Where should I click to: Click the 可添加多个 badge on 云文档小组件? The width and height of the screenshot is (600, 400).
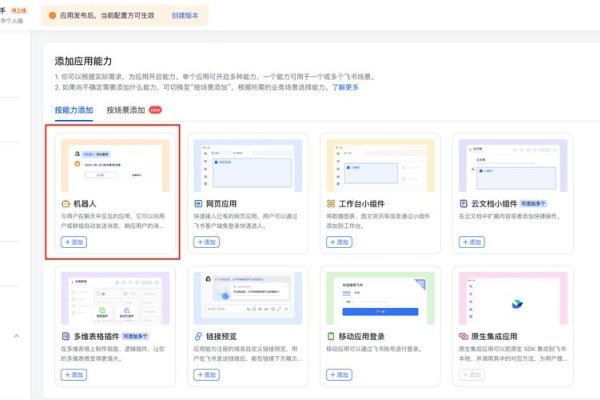pos(533,204)
